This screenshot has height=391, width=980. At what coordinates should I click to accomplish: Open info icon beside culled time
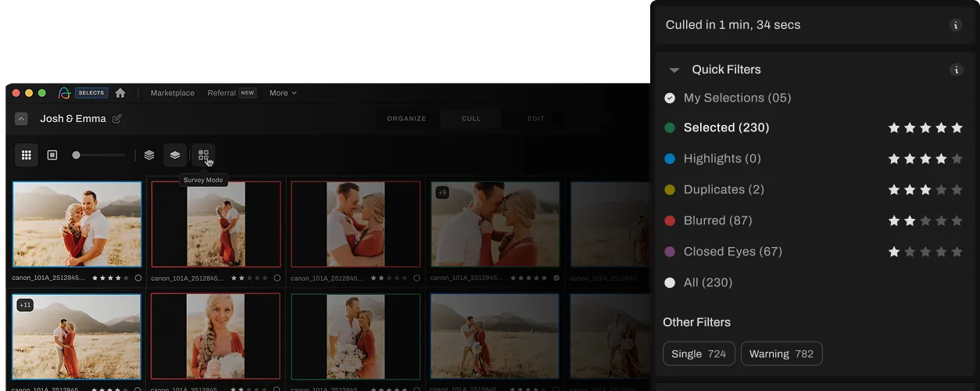point(956,25)
